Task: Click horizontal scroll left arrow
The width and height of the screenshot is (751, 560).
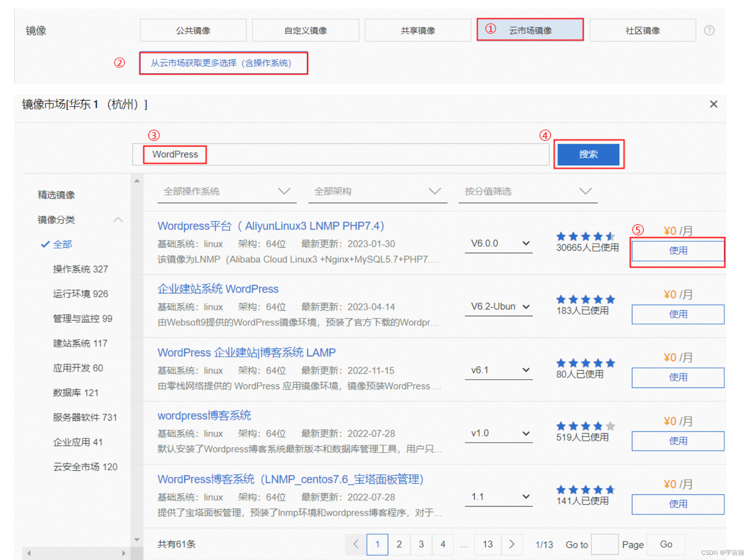Action: 29,553
